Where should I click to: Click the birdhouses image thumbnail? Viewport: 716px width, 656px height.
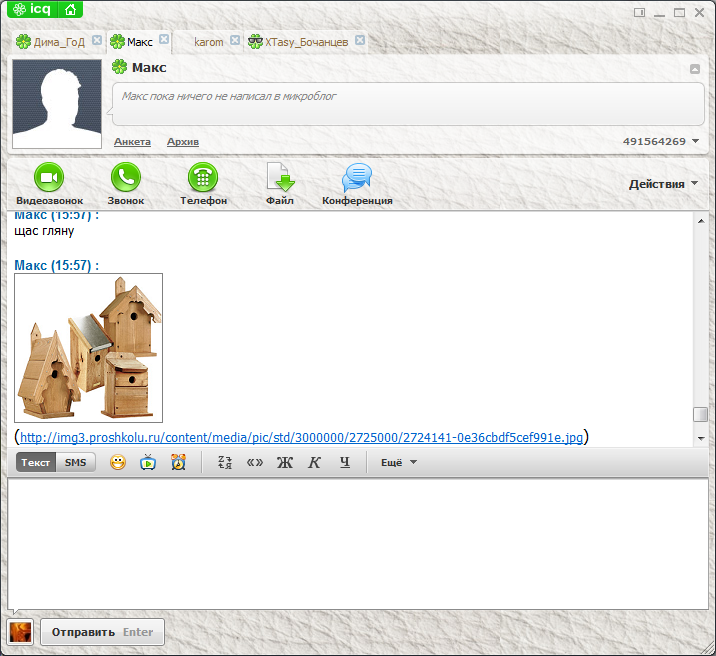pyautogui.click(x=89, y=348)
